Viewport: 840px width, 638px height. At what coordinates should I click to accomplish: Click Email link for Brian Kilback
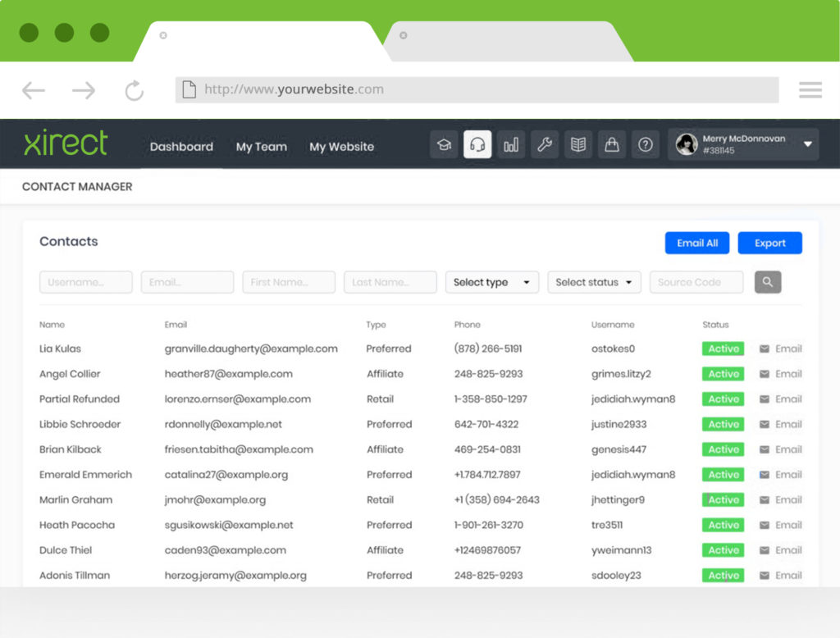tap(788, 449)
